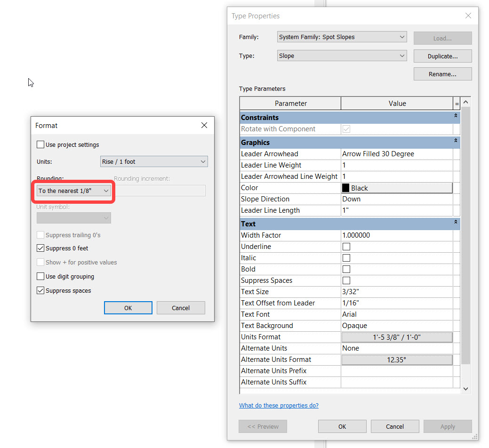Click the Apply button in Type Properties
This screenshot has width=489, height=448.
447,426
